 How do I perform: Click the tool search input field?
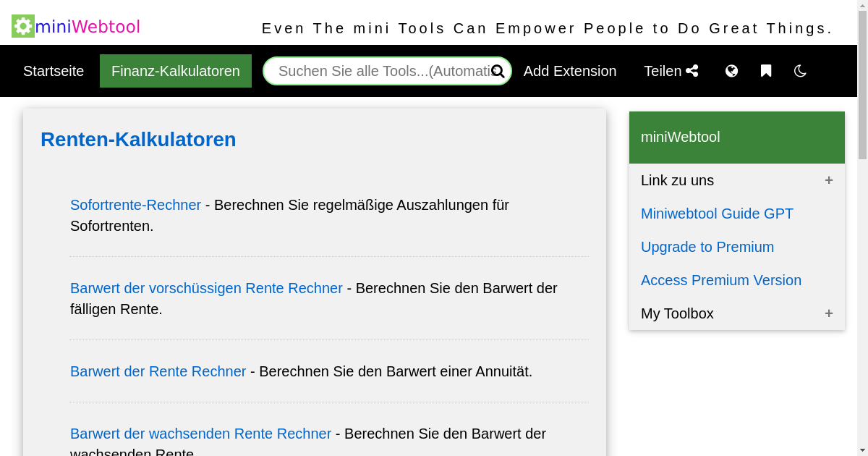coord(376,71)
